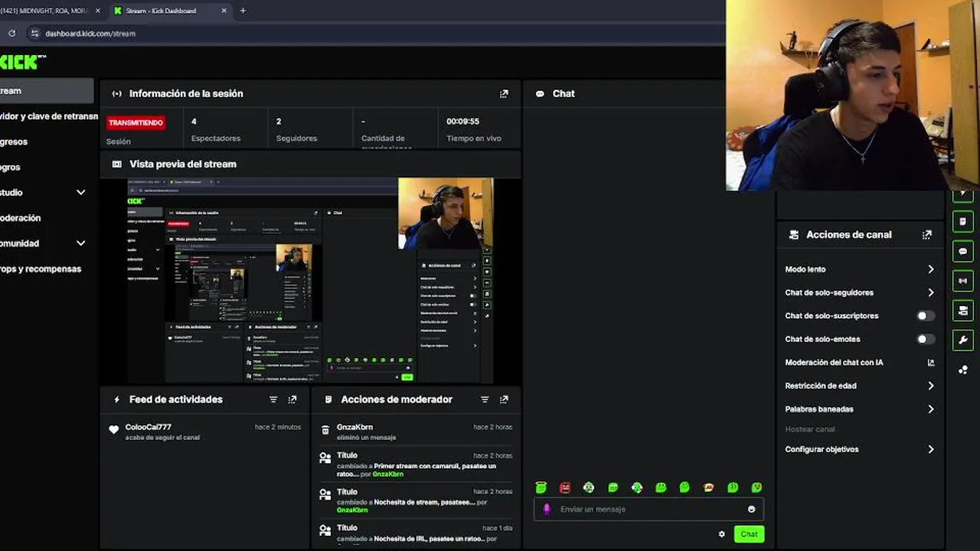
Task: Pop out the Feed de actividades panel
Action: click(292, 399)
